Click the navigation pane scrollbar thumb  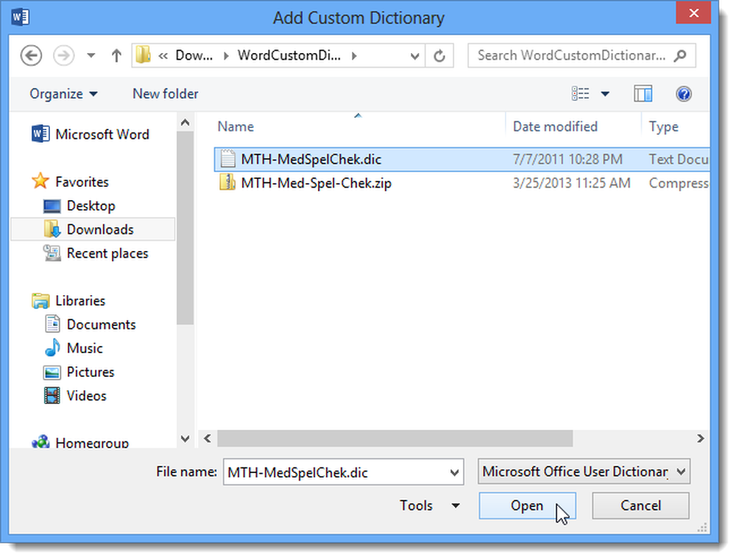point(185,228)
